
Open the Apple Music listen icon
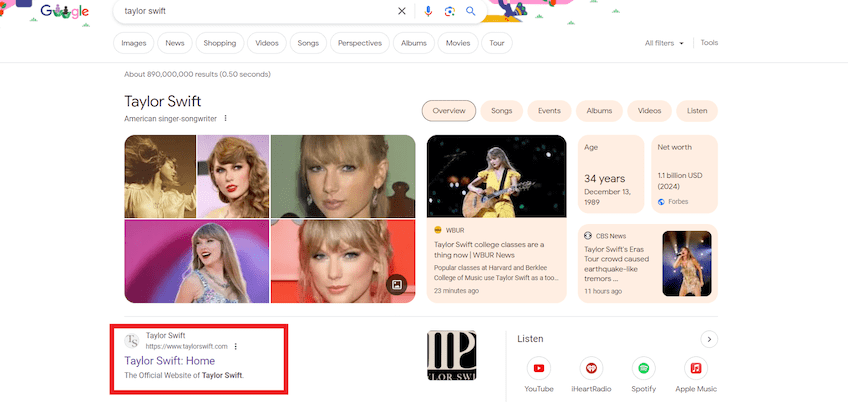pos(696,368)
